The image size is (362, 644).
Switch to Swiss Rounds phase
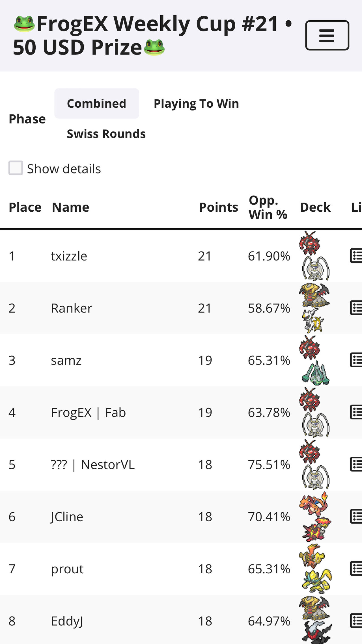106,134
